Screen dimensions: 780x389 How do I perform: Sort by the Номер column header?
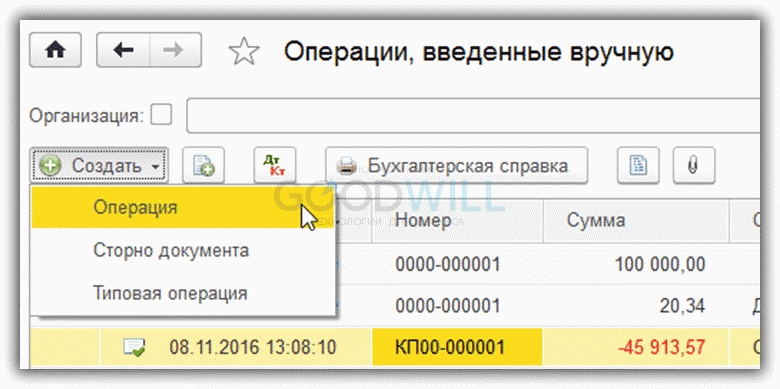(x=457, y=221)
